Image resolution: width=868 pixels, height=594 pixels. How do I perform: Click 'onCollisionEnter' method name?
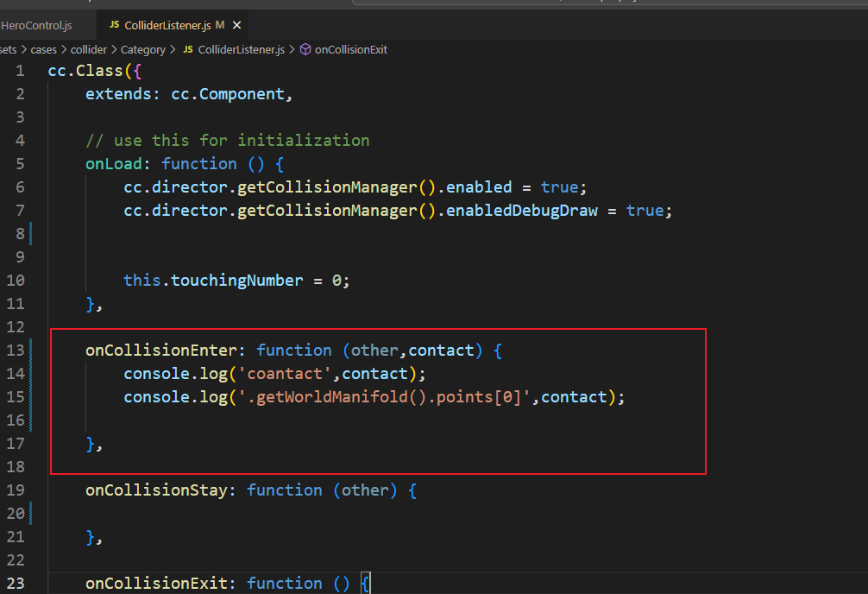161,351
